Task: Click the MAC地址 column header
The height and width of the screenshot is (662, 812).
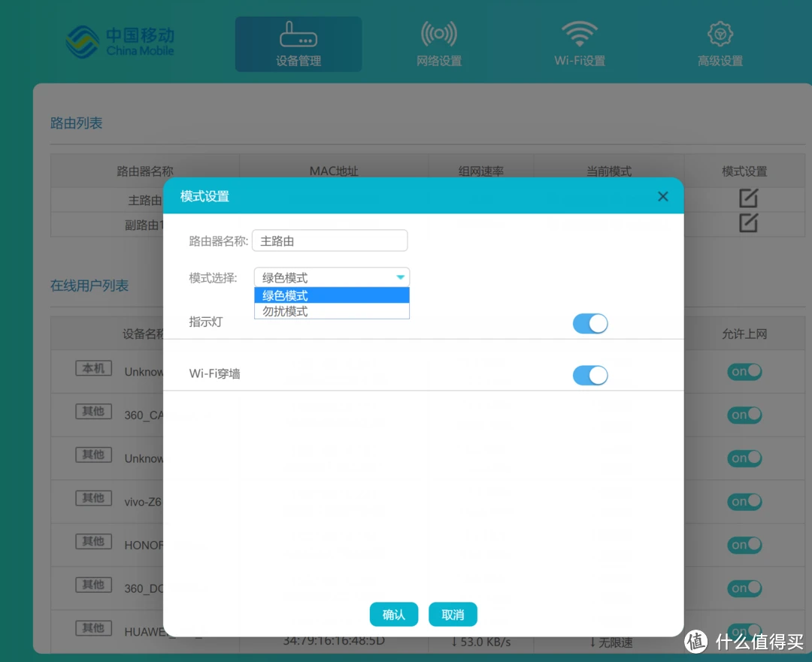Action: [x=334, y=171]
